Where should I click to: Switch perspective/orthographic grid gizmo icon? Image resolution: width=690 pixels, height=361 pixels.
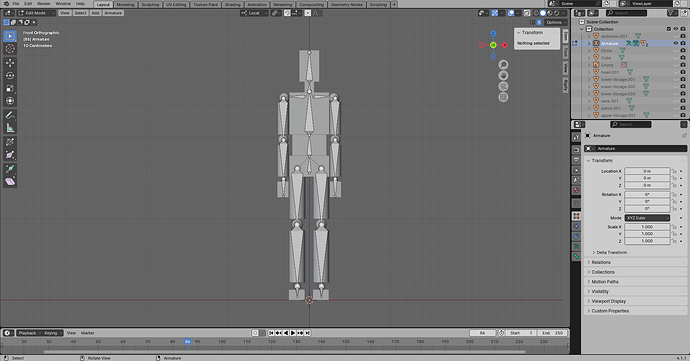(503, 97)
